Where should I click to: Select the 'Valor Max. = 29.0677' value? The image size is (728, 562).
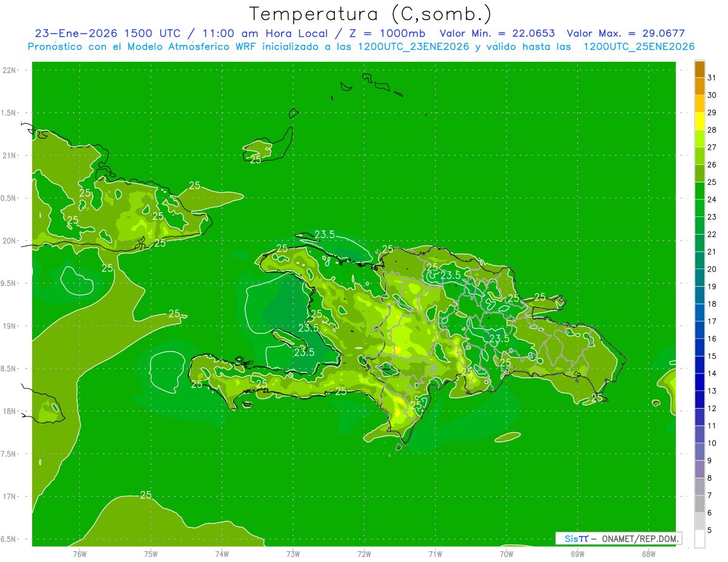click(x=626, y=33)
